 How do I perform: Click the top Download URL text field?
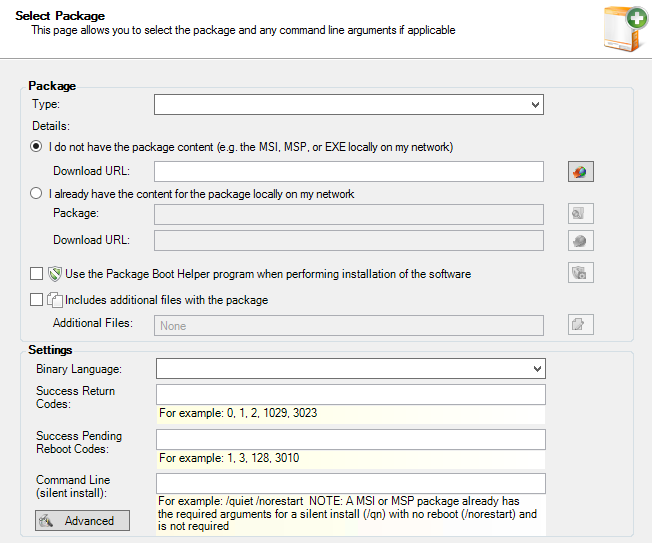pos(348,172)
